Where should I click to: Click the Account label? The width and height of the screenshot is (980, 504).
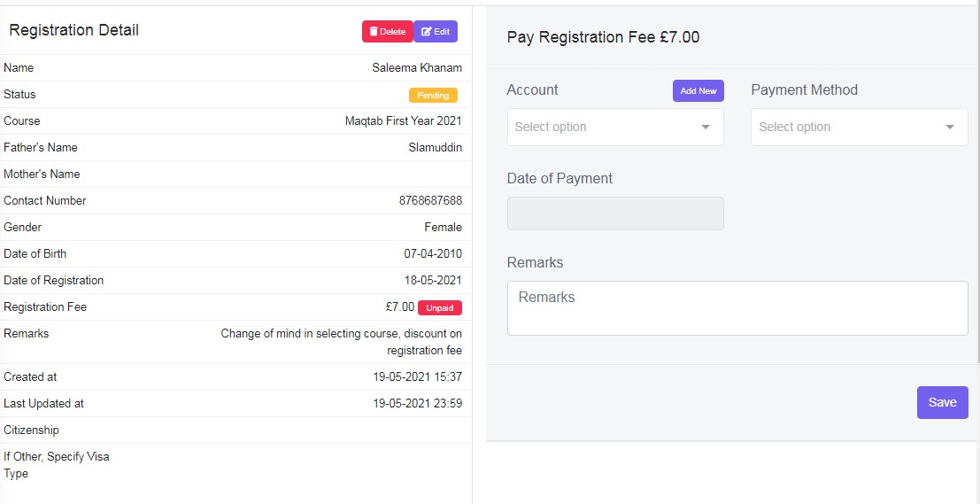click(533, 90)
